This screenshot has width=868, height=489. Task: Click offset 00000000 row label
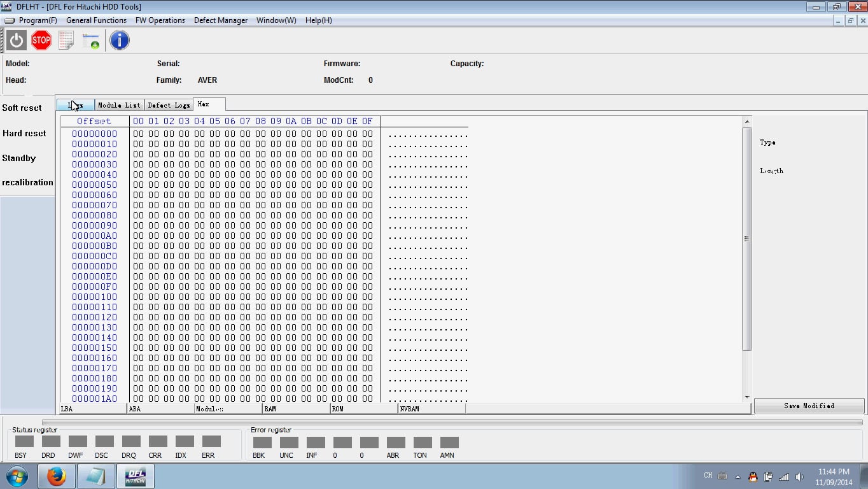coord(94,134)
